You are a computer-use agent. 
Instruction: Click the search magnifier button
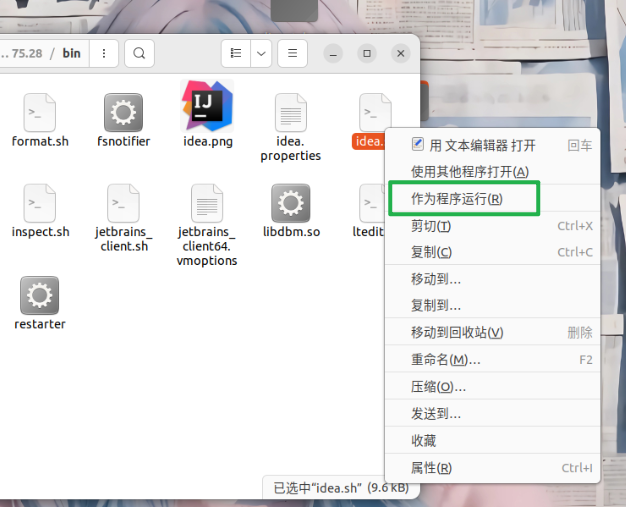tap(140, 53)
